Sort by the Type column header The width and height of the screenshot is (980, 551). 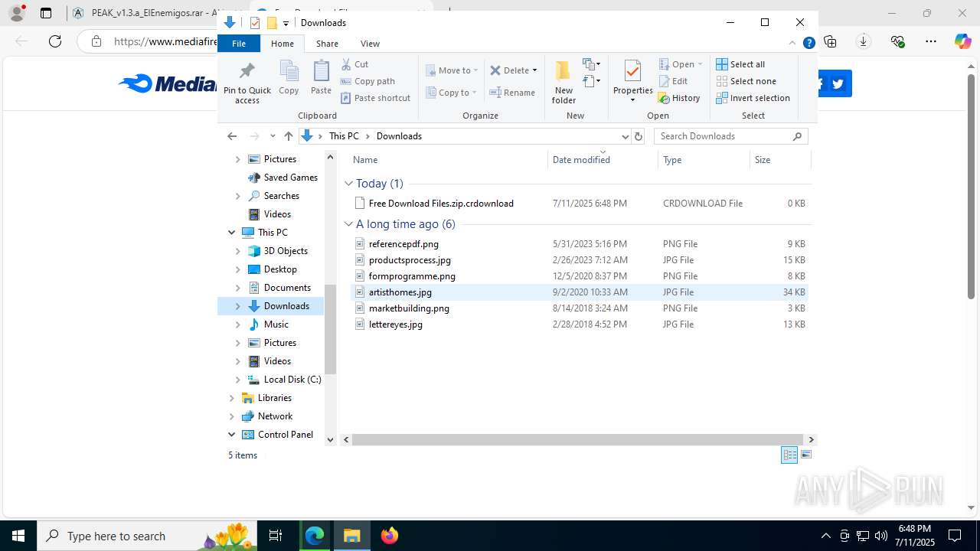point(704,160)
